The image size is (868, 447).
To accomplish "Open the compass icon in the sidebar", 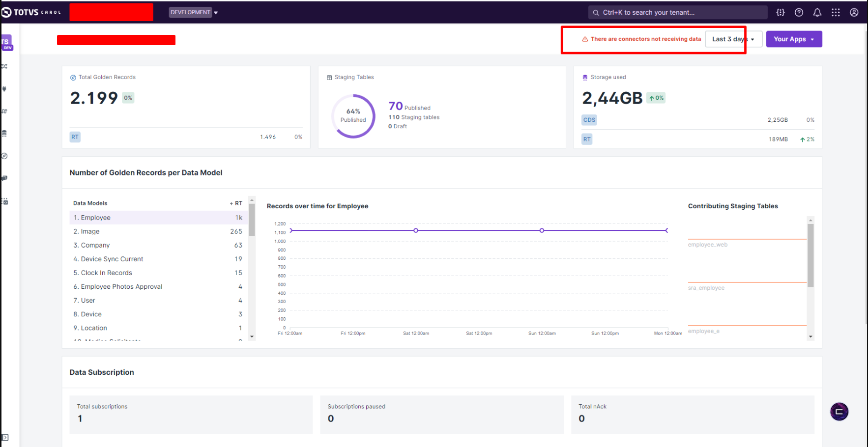I will click(x=4, y=156).
